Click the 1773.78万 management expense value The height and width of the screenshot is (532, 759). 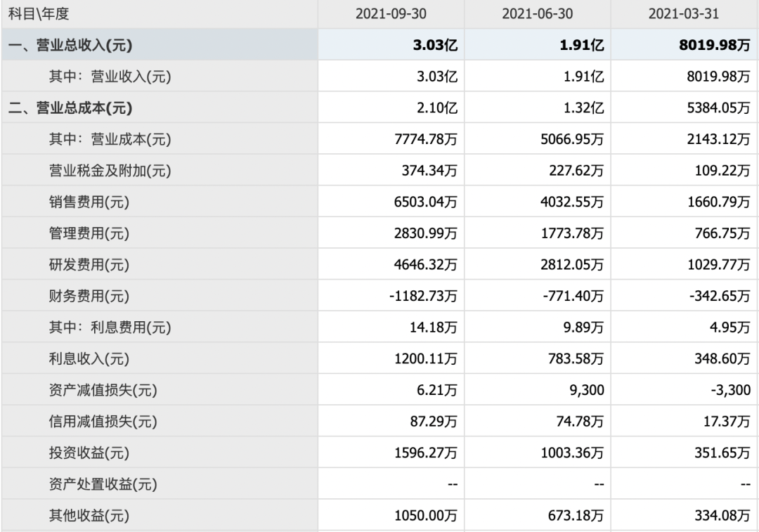tap(572, 233)
